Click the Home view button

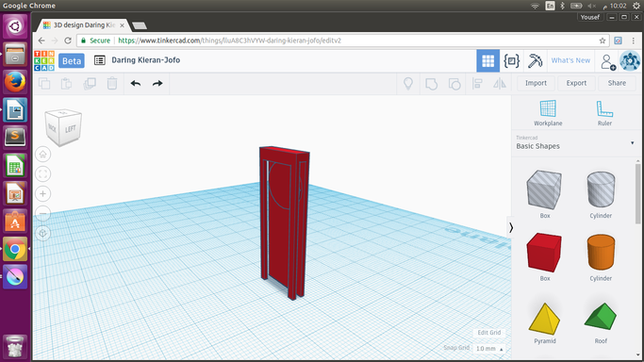[x=42, y=155]
